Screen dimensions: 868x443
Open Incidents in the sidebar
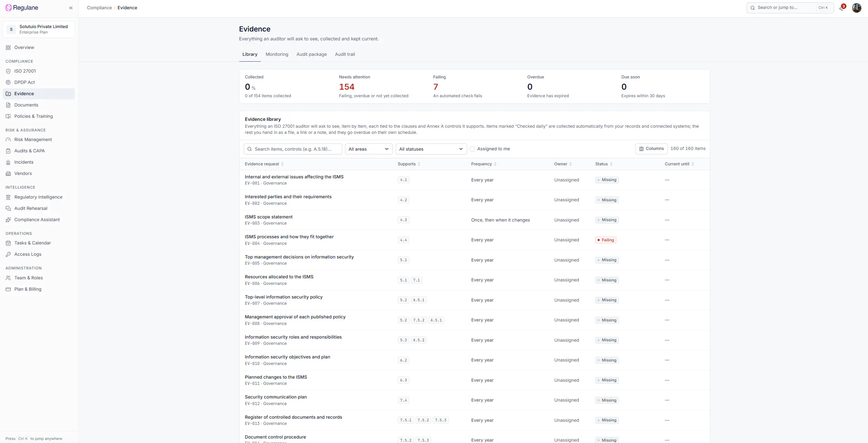point(39,162)
